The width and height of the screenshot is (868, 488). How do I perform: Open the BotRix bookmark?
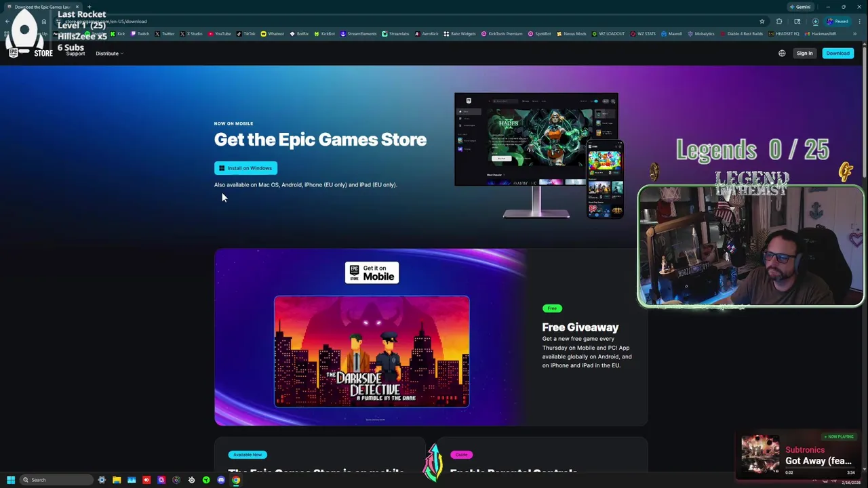pos(299,33)
